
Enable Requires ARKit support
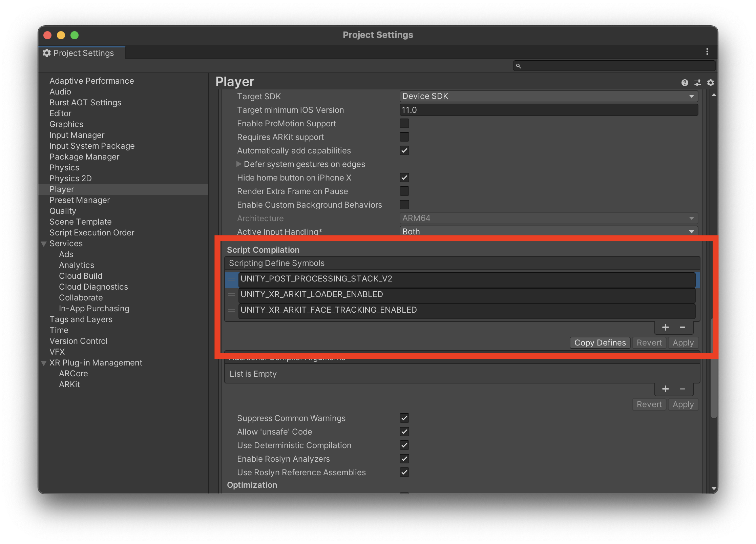pyautogui.click(x=404, y=137)
